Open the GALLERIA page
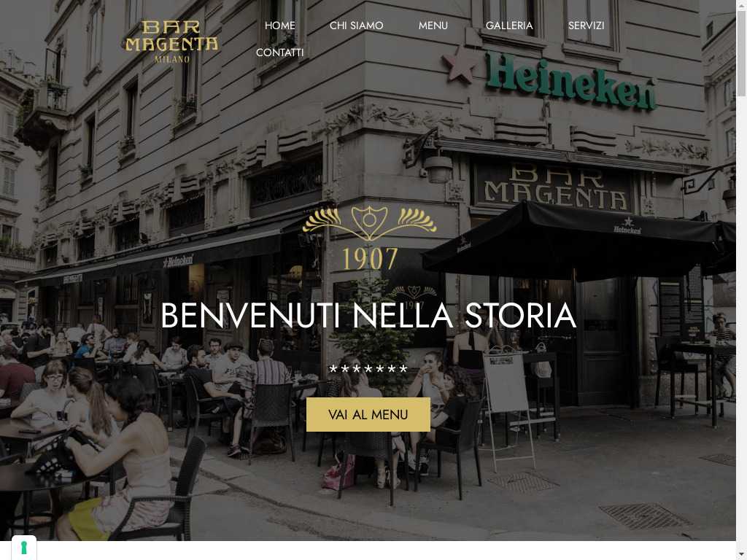This screenshot has height=560, width=747. [x=508, y=26]
